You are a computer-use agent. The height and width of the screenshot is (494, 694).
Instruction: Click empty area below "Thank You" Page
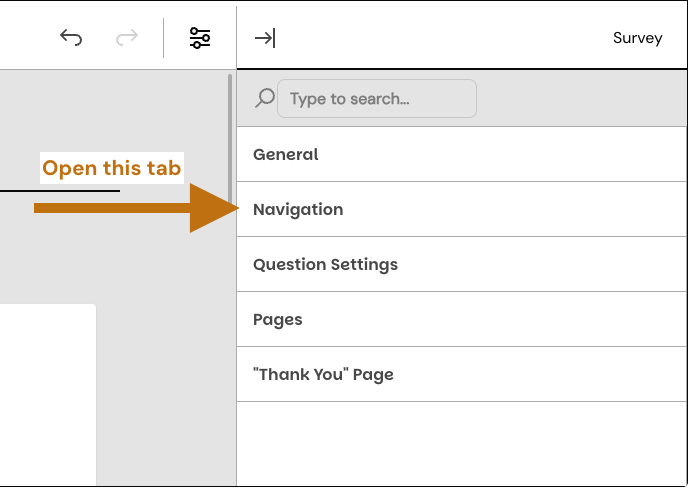tap(460, 443)
